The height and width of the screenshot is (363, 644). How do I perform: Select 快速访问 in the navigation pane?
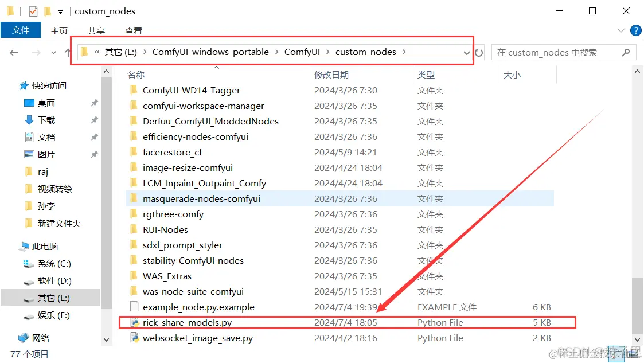pos(49,85)
